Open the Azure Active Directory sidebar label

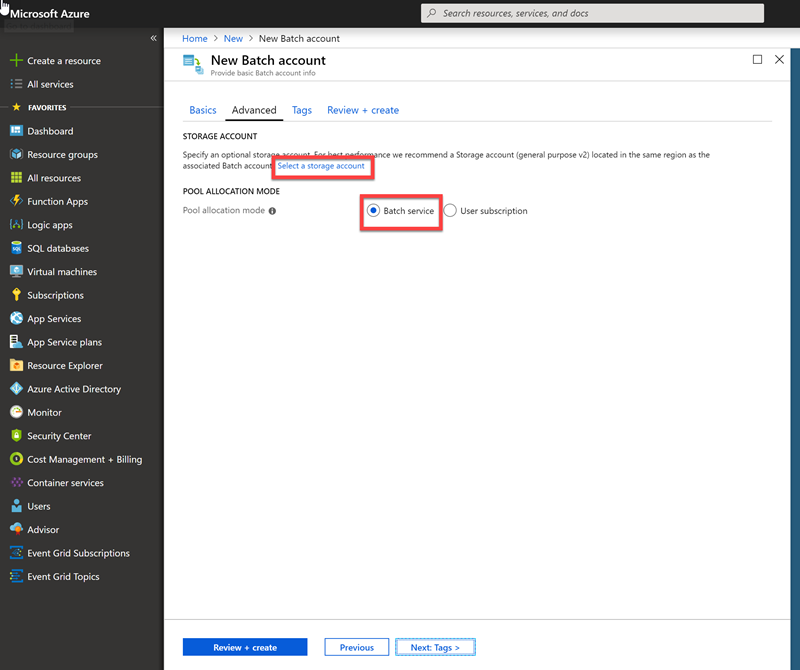coord(74,389)
